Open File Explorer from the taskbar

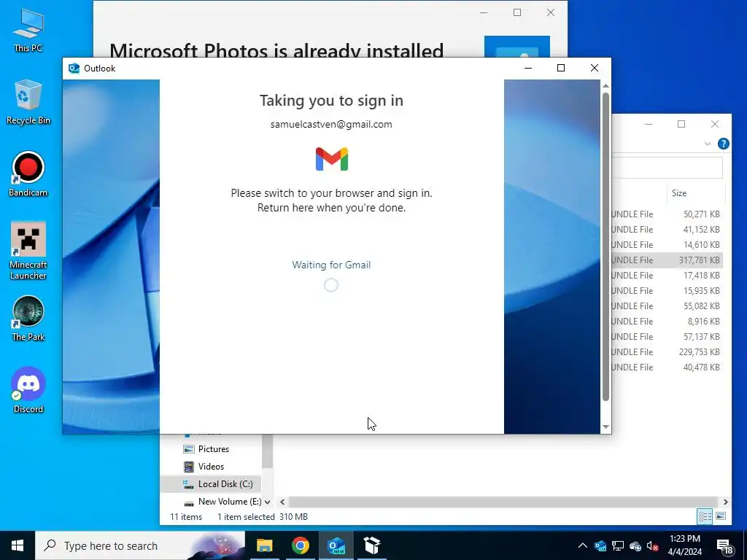(264, 545)
